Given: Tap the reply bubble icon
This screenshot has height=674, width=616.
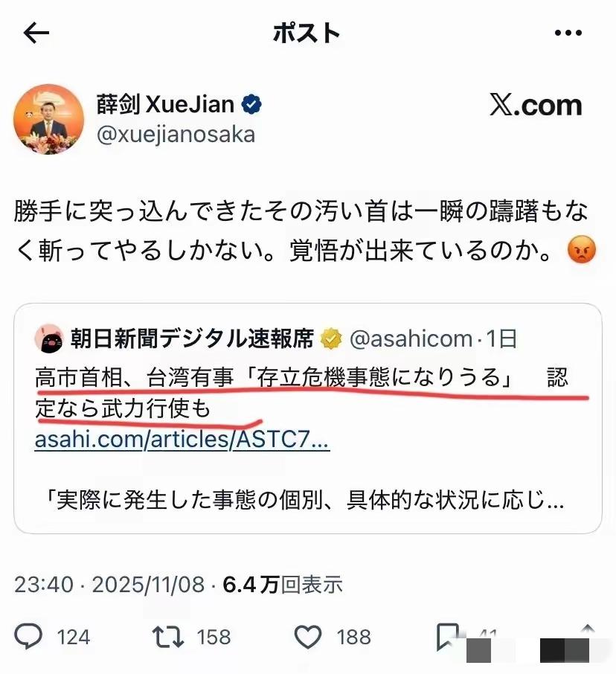Looking at the screenshot, I should pos(28,636).
